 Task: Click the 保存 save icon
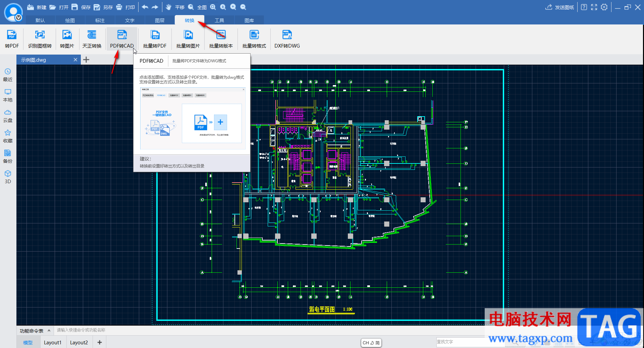[x=75, y=7]
